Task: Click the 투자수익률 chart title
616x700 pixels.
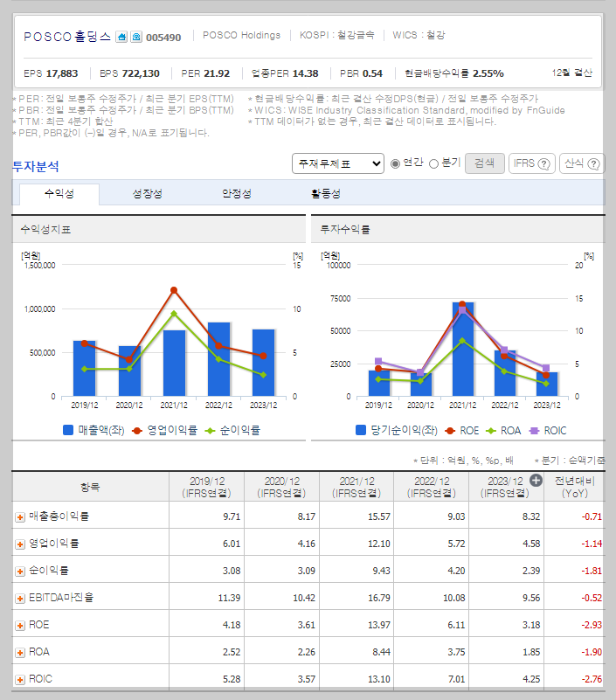Action: pyautogui.click(x=345, y=230)
